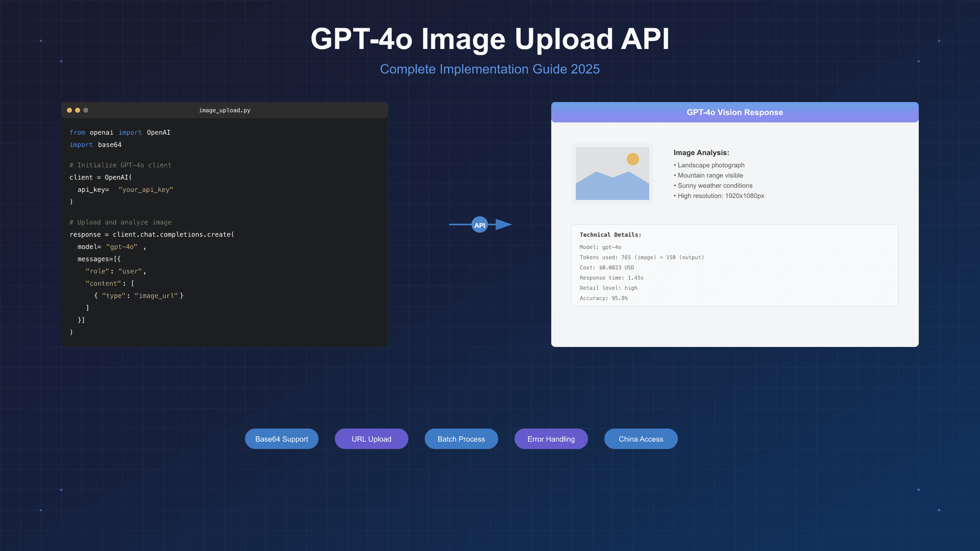Image resolution: width=980 pixels, height=551 pixels.
Task: Click the 'Cost: $0.0023 USD' line
Action: 607,267
